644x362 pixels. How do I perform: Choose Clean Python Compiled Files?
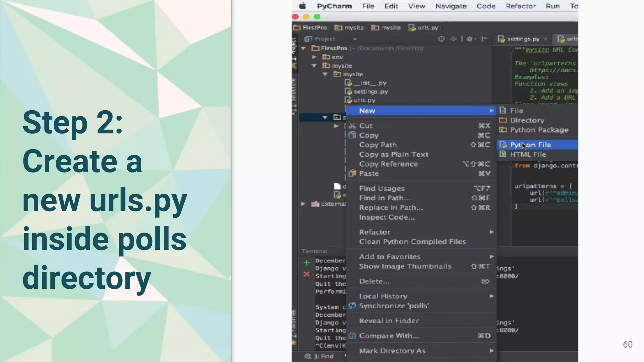coord(421,242)
